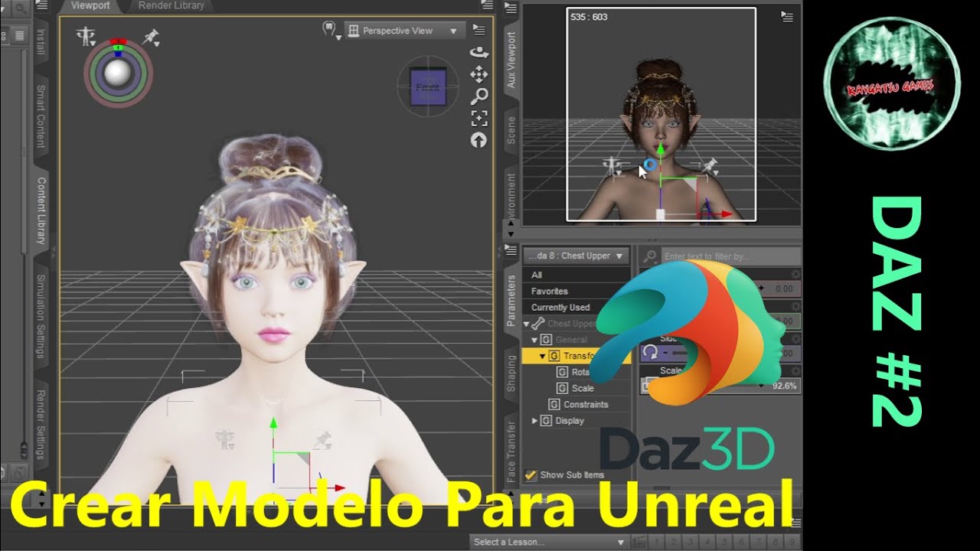The image size is (980, 551).
Task: Open the draw style head icon menu
Action: click(x=331, y=31)
